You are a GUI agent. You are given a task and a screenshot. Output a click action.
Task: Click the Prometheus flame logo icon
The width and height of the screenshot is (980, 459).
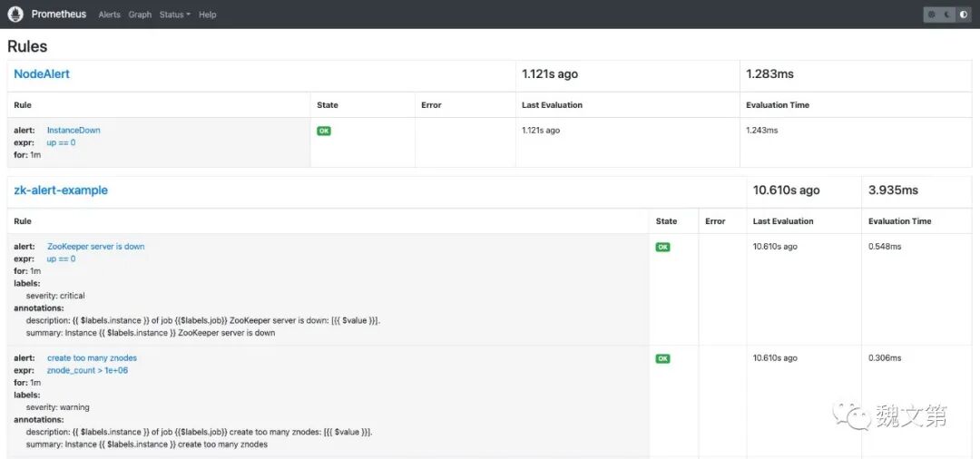[15, 15]
